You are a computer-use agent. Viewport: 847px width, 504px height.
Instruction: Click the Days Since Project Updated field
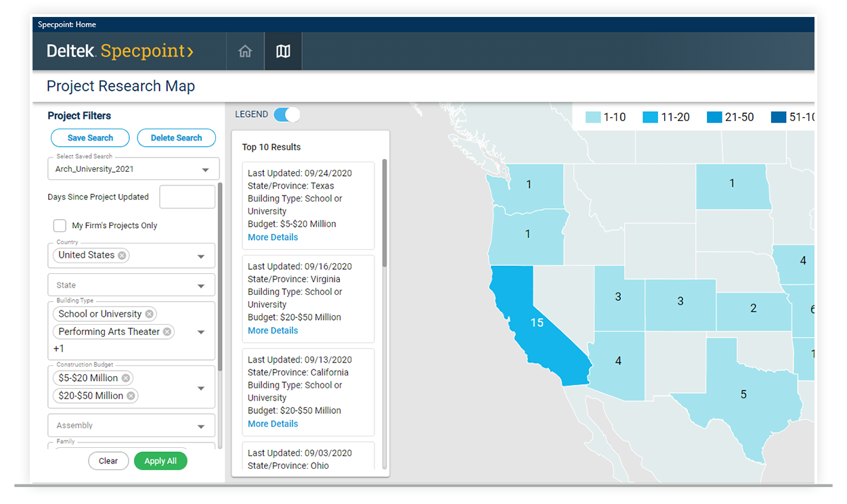coord(187,196)
